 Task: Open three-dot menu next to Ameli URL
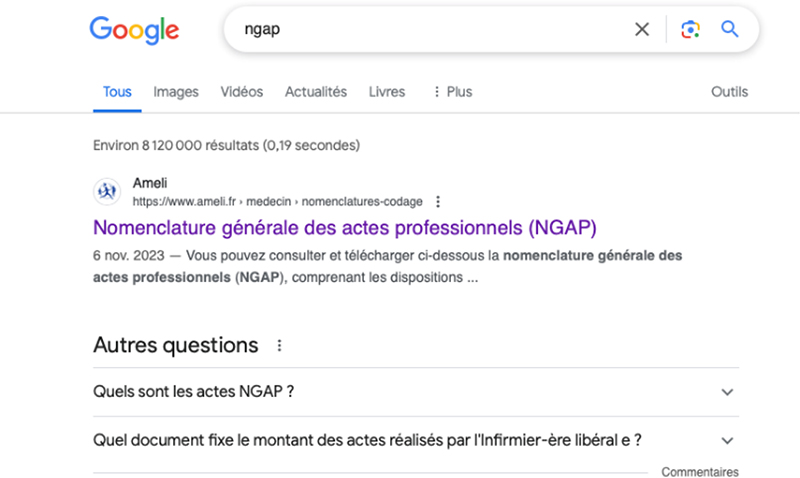coord(438,202)
